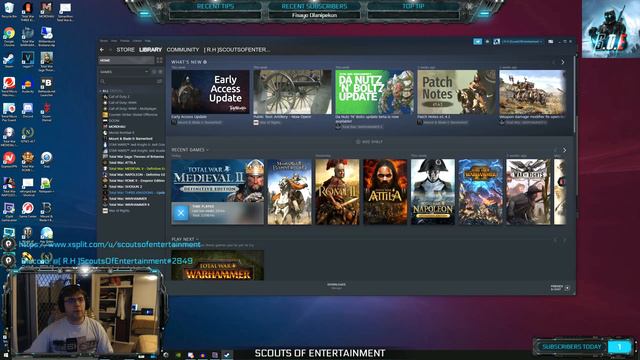Click the search magnifier in Steam library

103,82
